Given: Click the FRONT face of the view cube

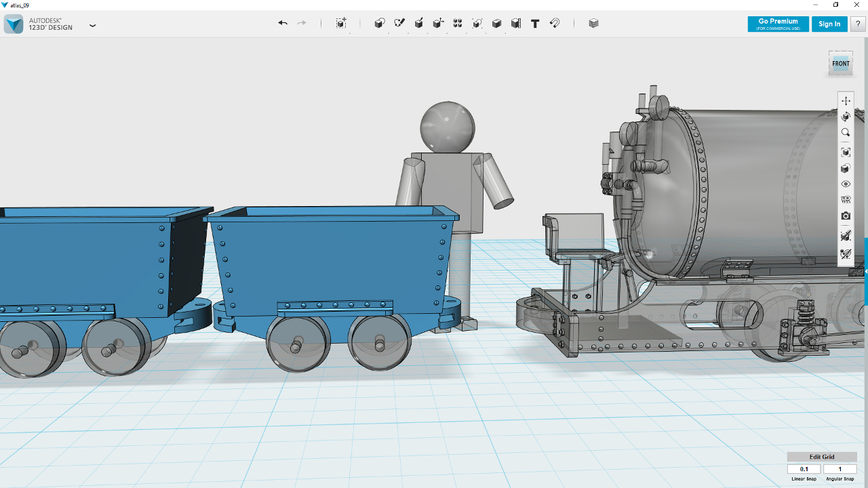Looking at the screenshot, I should click(841, 64).
